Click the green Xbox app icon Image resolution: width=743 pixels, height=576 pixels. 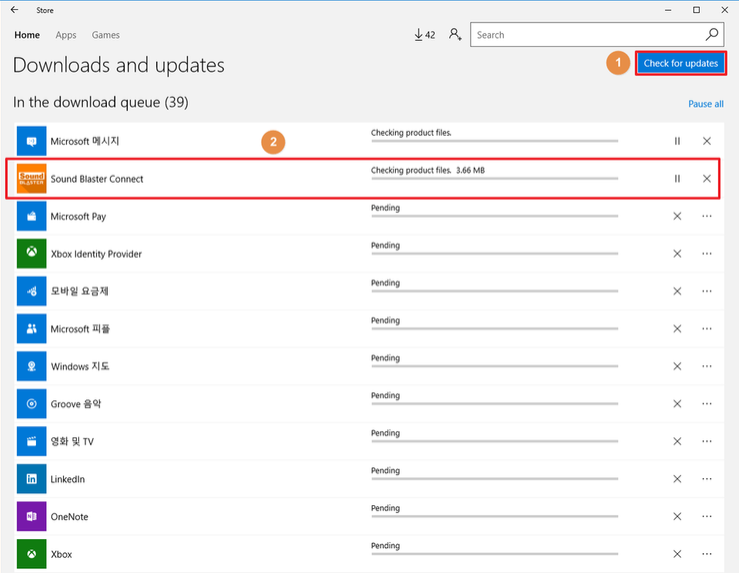(31, 554)
